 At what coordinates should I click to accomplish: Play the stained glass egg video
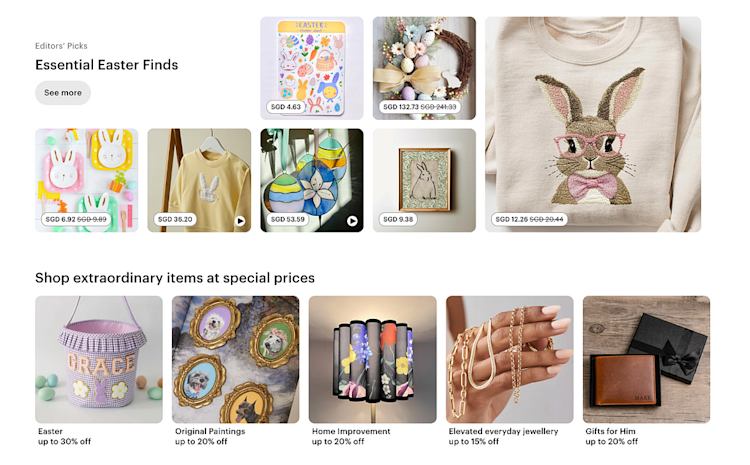[353, 221]
